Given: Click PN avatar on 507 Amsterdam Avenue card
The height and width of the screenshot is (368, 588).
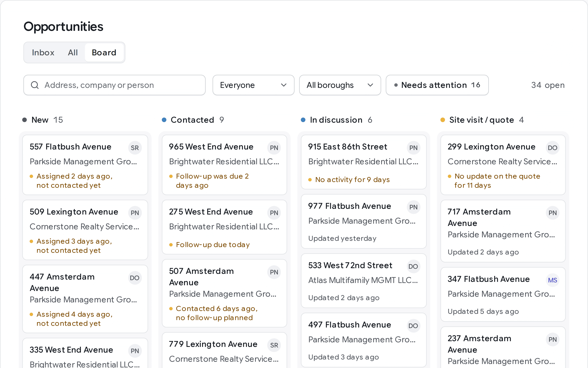Looking at the screenshot, I should [274, 272].
